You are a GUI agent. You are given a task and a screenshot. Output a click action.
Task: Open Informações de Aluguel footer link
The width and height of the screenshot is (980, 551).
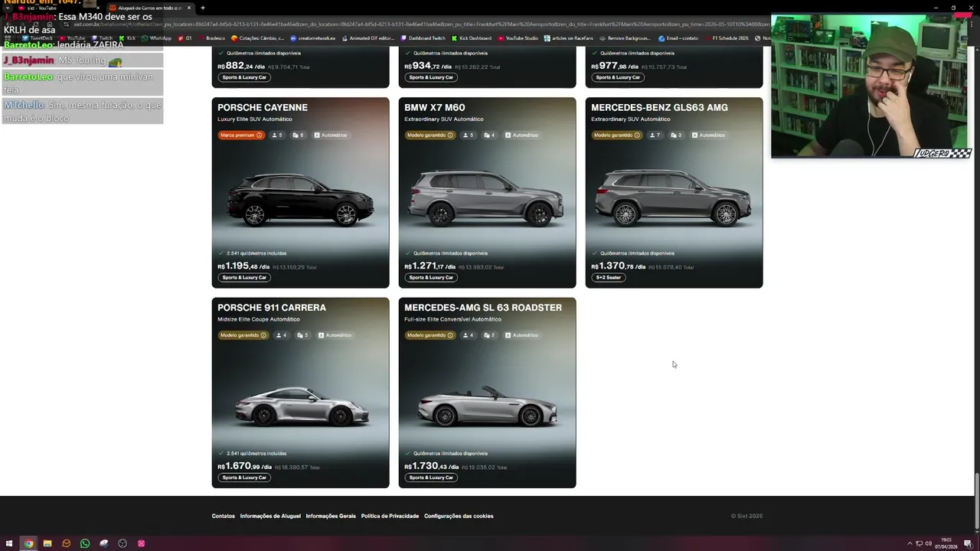click(x=270, y=516)
